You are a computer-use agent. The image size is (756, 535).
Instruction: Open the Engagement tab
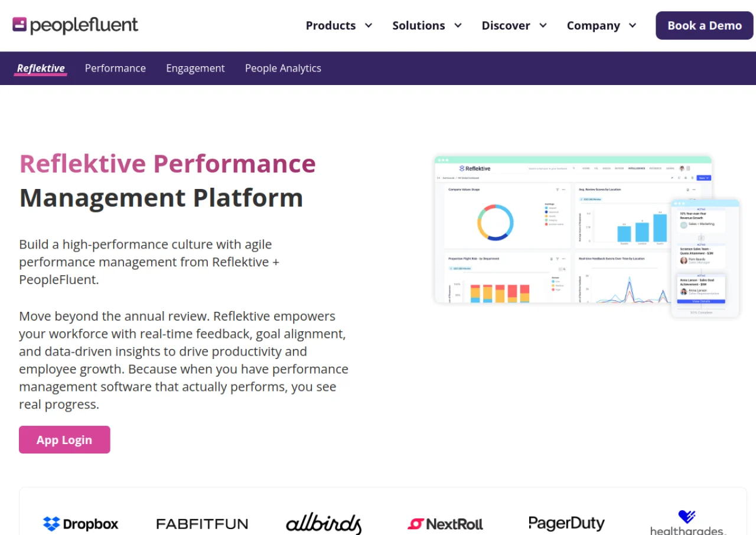(195, 68)
